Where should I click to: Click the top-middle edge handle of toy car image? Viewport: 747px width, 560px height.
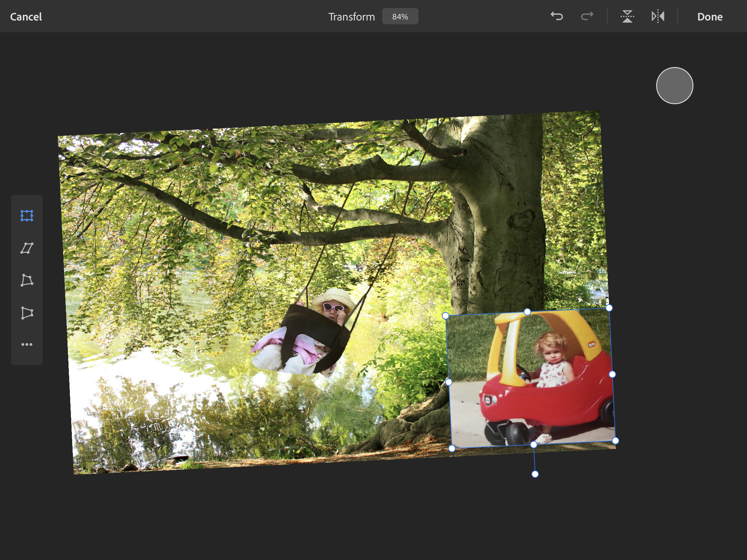tap(527, 312)
